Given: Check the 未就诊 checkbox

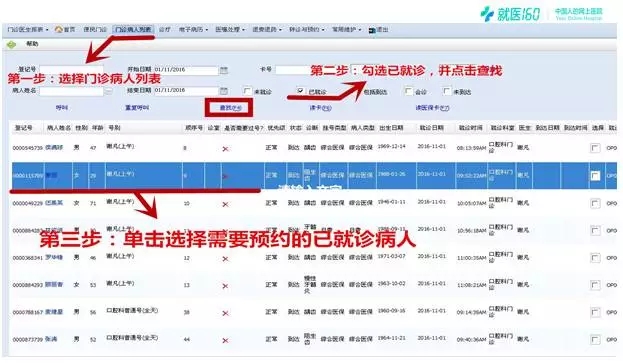Looking at the screenshot, I should click(x=248, y=91).
